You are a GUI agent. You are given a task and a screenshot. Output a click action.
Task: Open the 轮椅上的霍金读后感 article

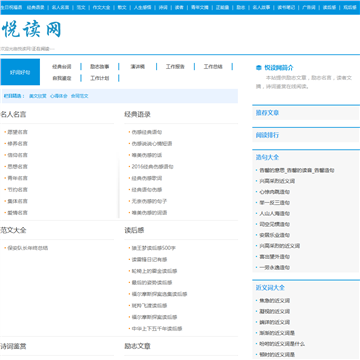[x=154, y=271]
